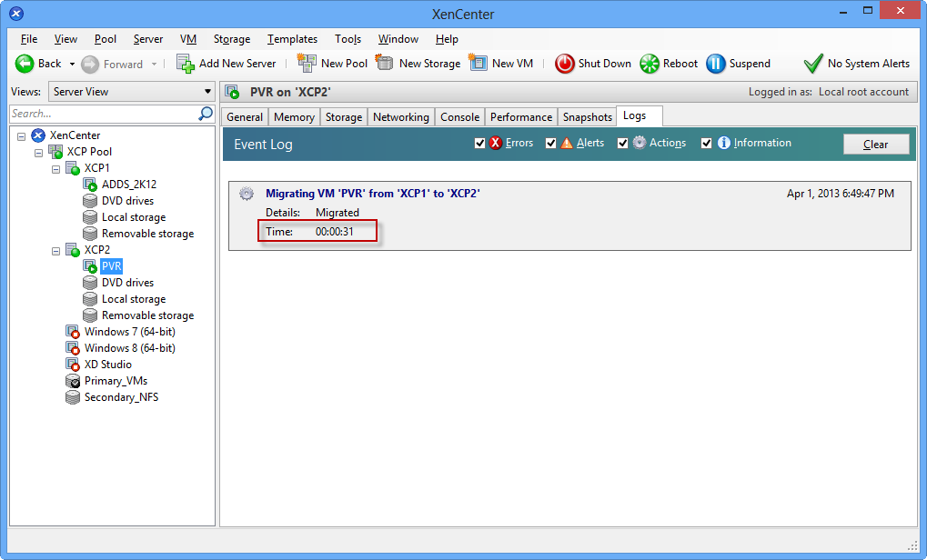The width and height of the screenshot is (927, 560).
Task: Click the Secondary_NFS storage icon
Action: [73, 397]
